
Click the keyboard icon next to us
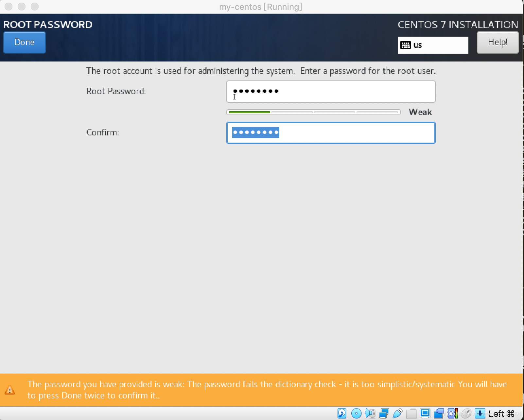coord(406,45)
